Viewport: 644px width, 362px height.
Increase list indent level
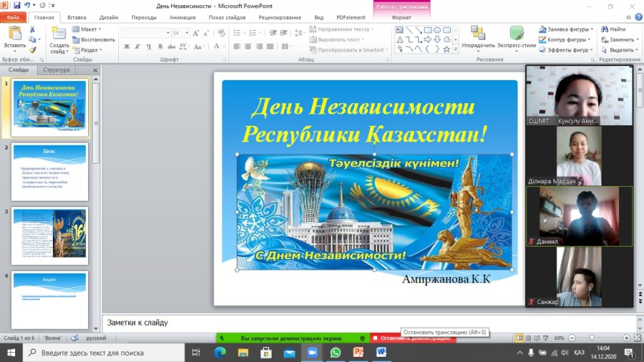(x=284, y=33)
